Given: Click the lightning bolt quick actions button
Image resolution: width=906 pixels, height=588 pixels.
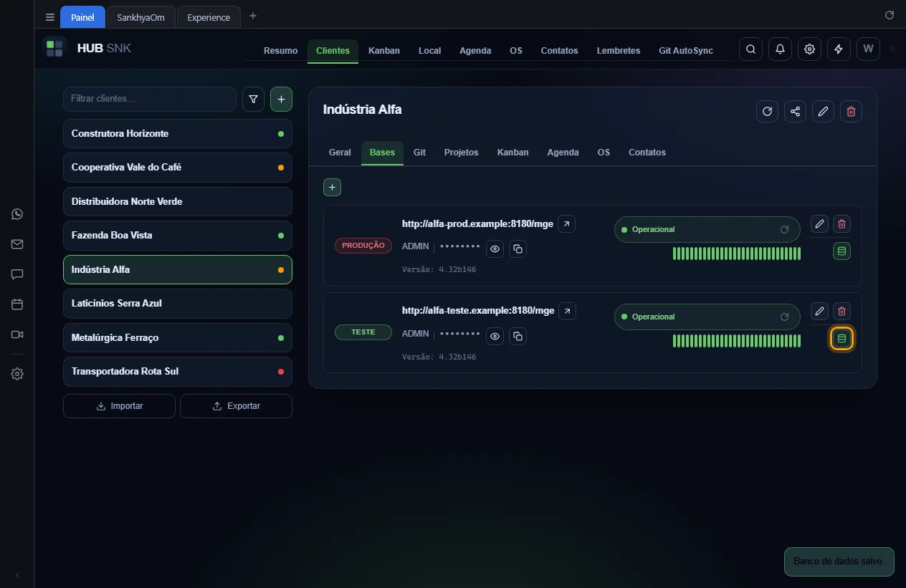Looking at the screenshot, I should 839,49.
